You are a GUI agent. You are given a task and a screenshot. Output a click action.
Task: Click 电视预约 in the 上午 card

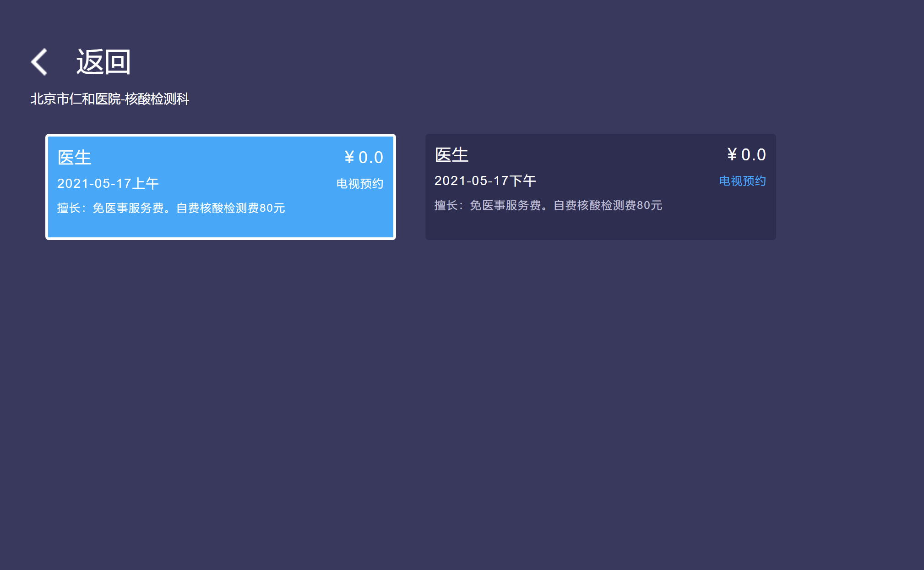(x=360, y=184)
